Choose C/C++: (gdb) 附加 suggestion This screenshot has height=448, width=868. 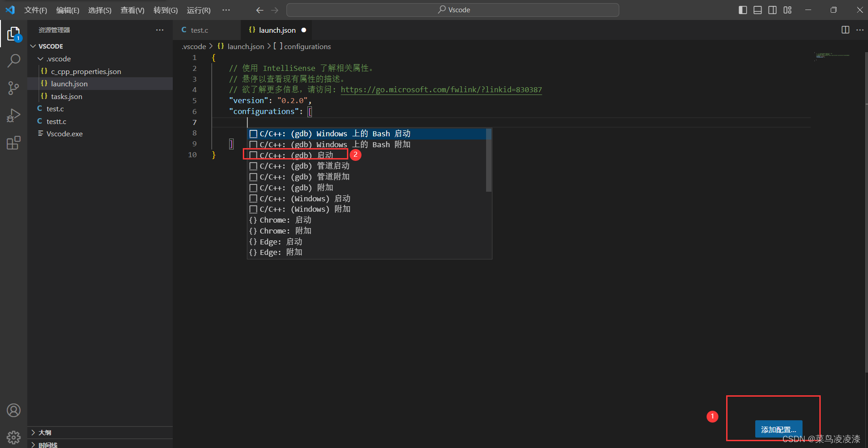pos(366,188)
